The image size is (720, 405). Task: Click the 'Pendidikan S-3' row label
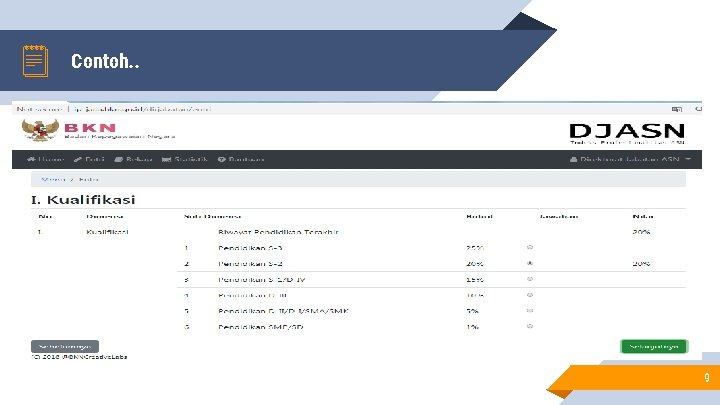pos(250,248)
